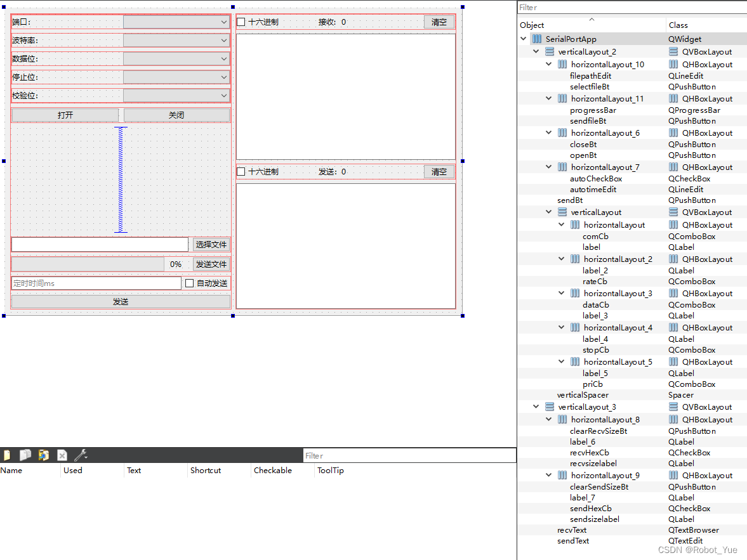
Task: Open the 校验位 combo box
Action: pyautogui.click(x=176, y=95)
